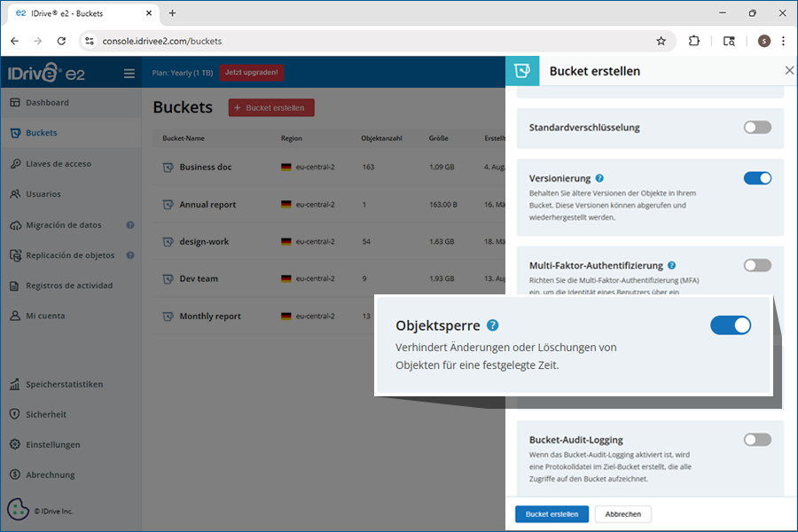The width and height of the screenshot is (798, 532).
Task: Close the Bucket erstellen panel
Action: [x=789, y=71]
